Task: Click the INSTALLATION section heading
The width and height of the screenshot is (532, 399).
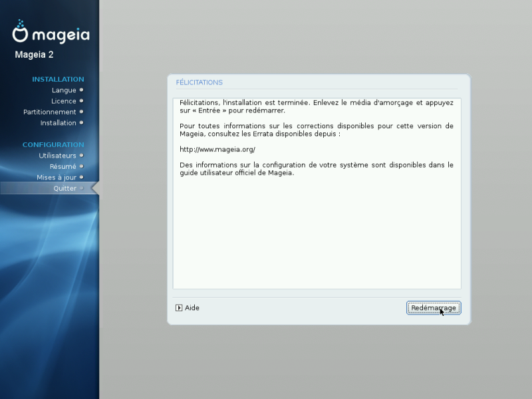Action: (58, 79)
